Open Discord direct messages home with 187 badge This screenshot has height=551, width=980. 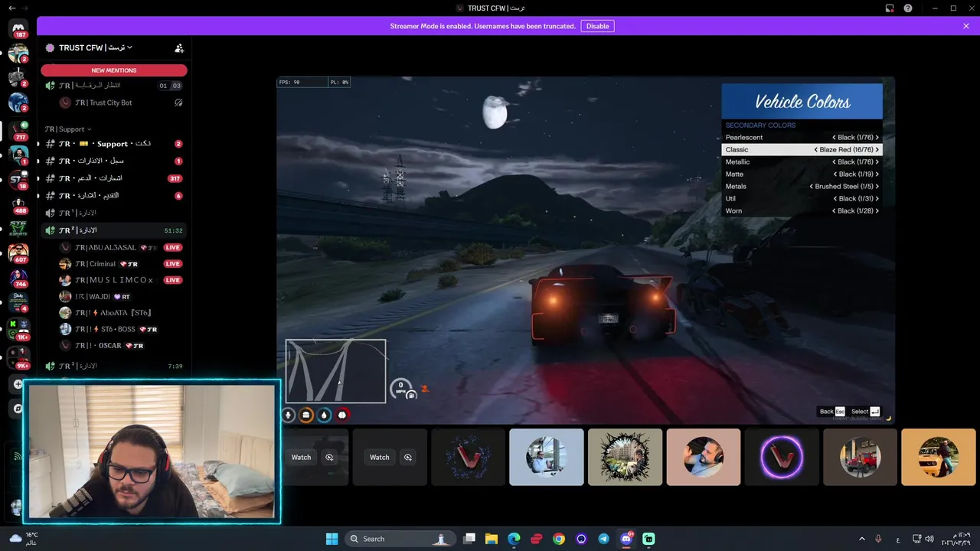tap(19, 29)
